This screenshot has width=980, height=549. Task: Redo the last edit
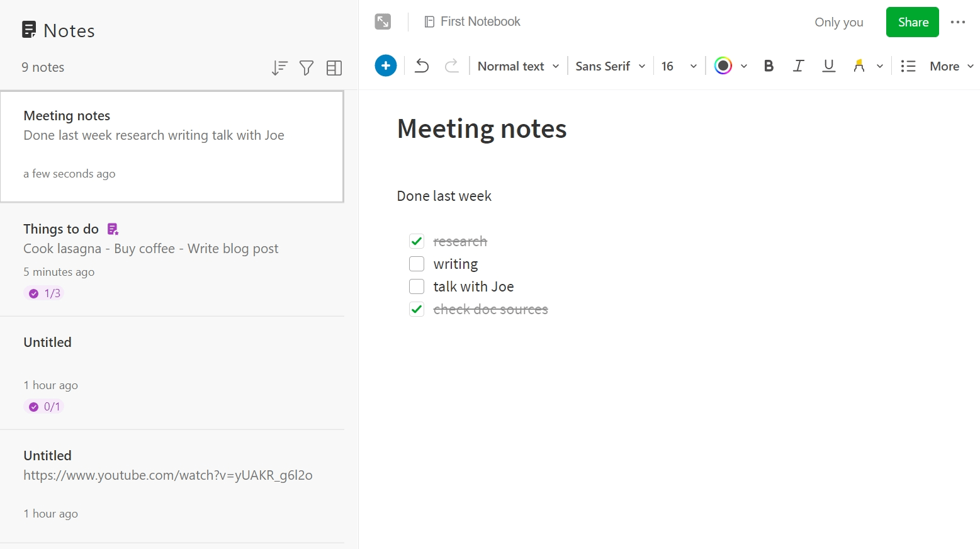(x=452, y=65)
